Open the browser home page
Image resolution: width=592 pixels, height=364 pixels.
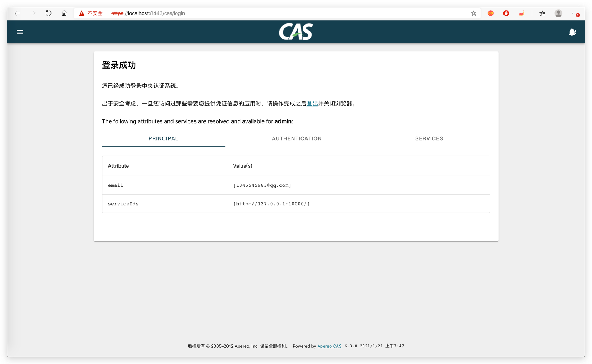(x=64, y=13)
